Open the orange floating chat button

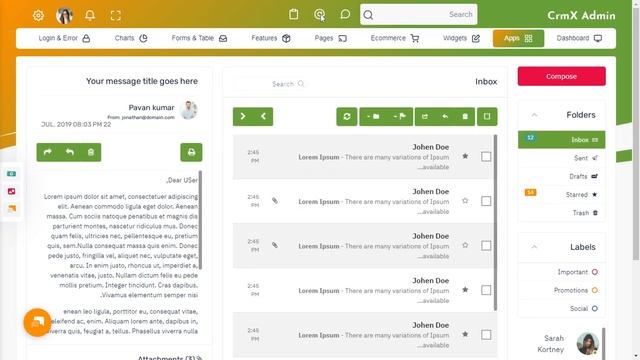pyautogui.click(x=38, y=322)
